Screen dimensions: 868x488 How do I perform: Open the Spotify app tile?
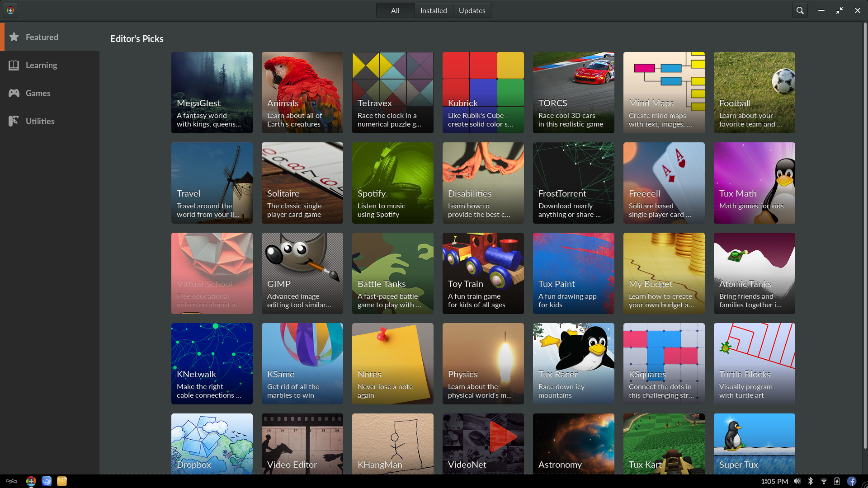(392, 183)
